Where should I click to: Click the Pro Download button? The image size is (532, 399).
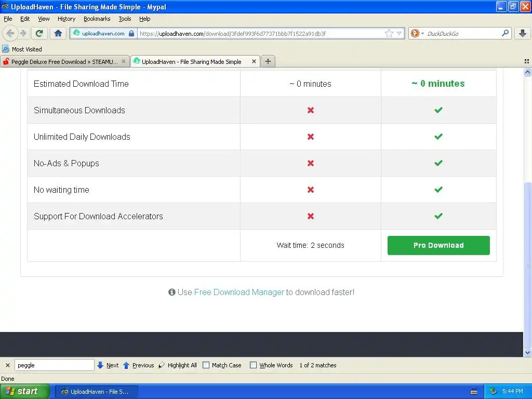[x=438, y=245]
